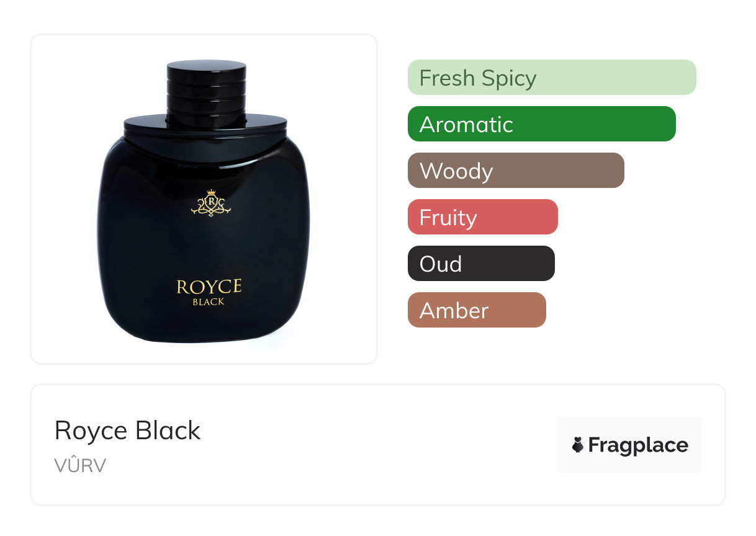This screenshot has width=756, height=536.
Task: Pick the Fruity red accord bar
Action: [483, 217]
